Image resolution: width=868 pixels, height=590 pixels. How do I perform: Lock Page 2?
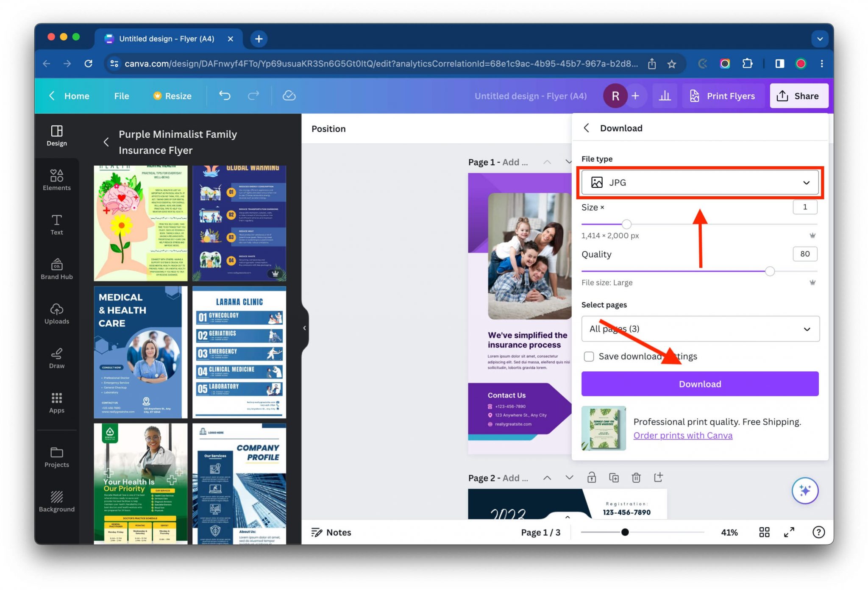(x=592, y=477)
